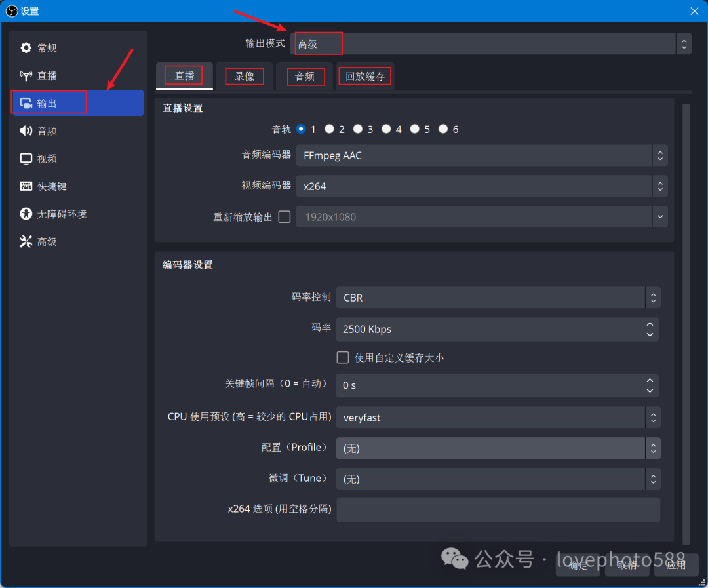This screenshot has height=588, width=708.
Task: Select audio track 3 radio button
Action: tap(358, 128)
